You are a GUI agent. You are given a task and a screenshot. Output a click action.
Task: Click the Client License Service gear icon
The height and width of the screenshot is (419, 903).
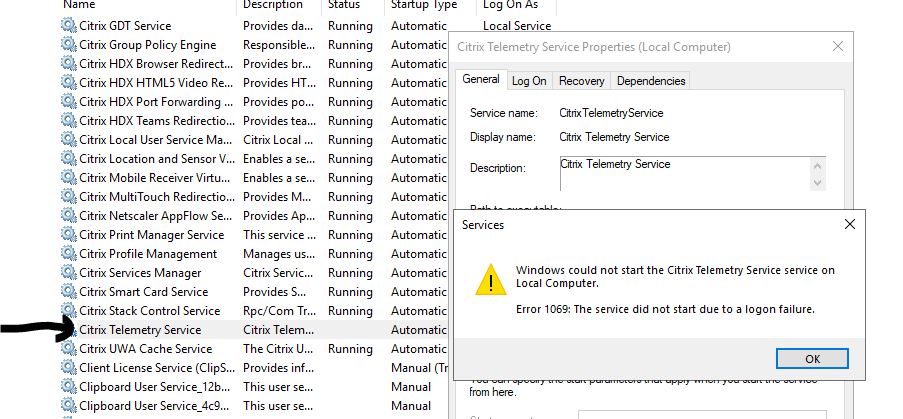coord(69,368)
